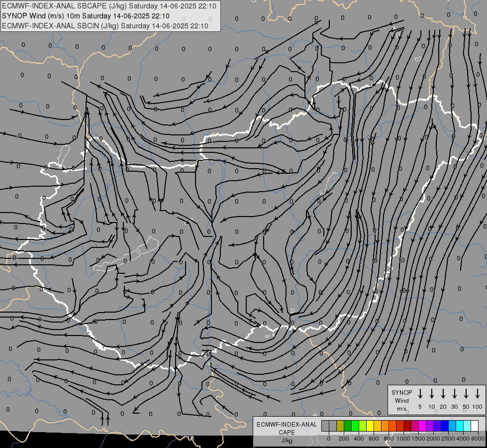Click the 2500 tick label on CAPE scale
The height and width of the screenshot is (448, 487).
coord(448,439)
